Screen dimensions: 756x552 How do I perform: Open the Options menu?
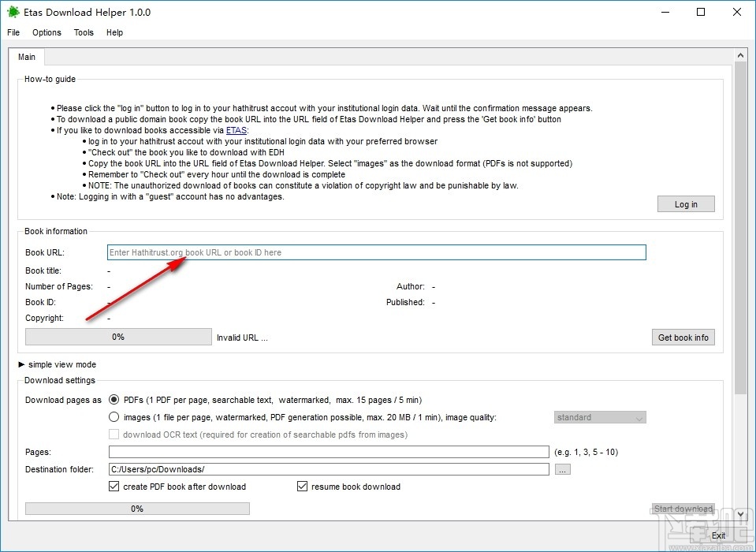(x=46, y=32)
